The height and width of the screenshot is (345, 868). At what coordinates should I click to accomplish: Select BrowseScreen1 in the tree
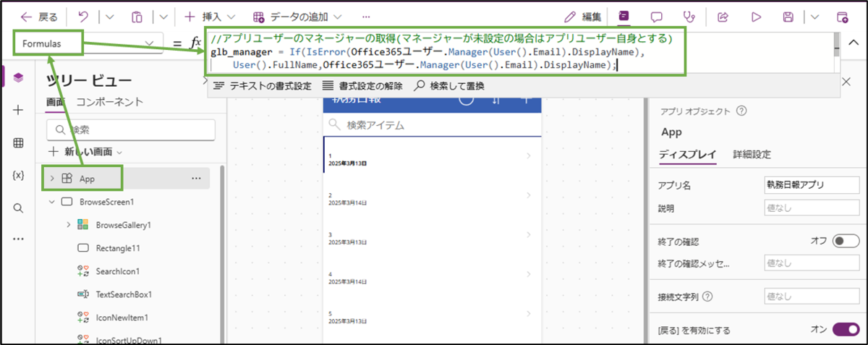107,202
